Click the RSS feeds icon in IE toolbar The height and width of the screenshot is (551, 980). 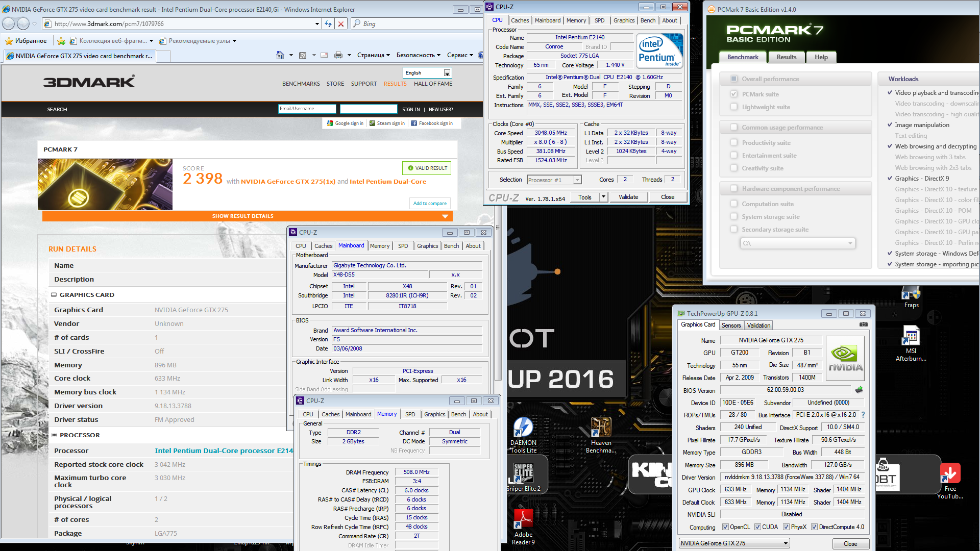(x=303, y=55)
